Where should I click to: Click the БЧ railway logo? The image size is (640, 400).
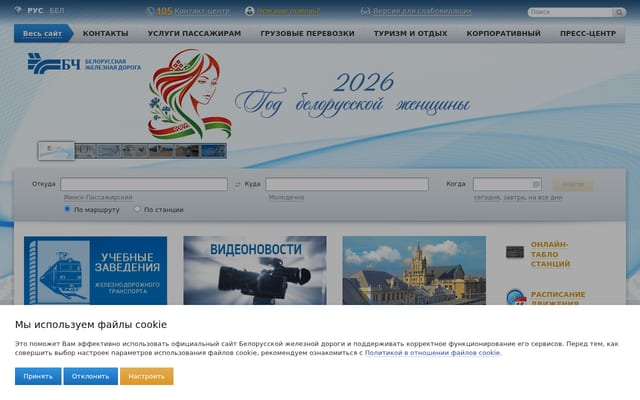84,64
